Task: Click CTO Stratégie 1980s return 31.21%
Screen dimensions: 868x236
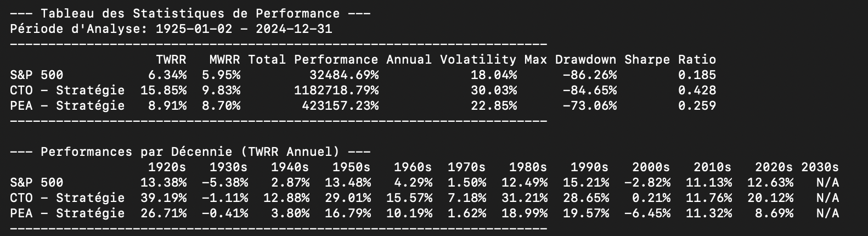Action: pos(525,198)
